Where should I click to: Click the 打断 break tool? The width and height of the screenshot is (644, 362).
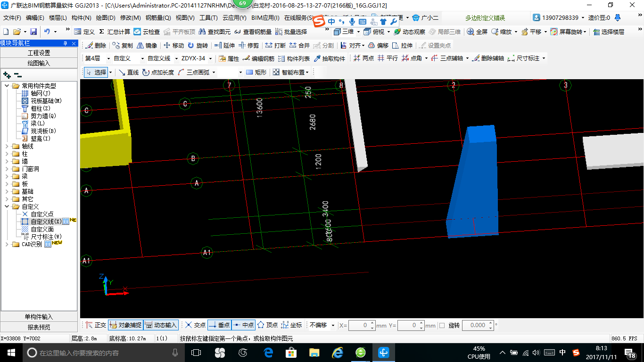pos(275,46)
